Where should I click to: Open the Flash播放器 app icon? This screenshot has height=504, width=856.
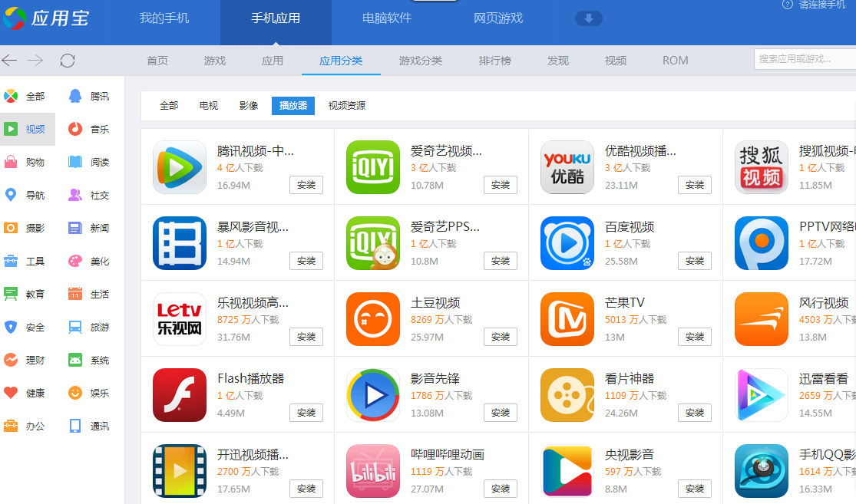pyautogui.click(x=180, y=395)
